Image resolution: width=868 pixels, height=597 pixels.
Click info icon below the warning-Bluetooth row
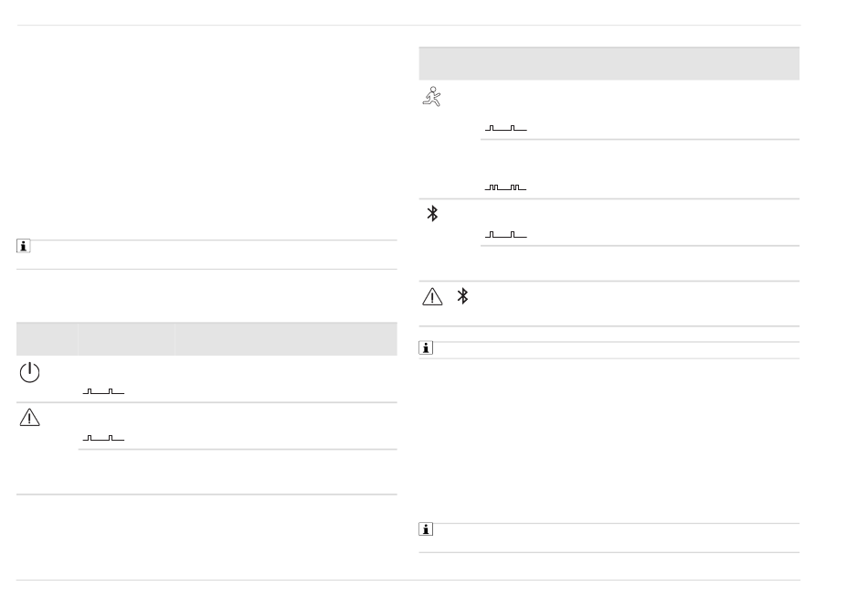426,347
